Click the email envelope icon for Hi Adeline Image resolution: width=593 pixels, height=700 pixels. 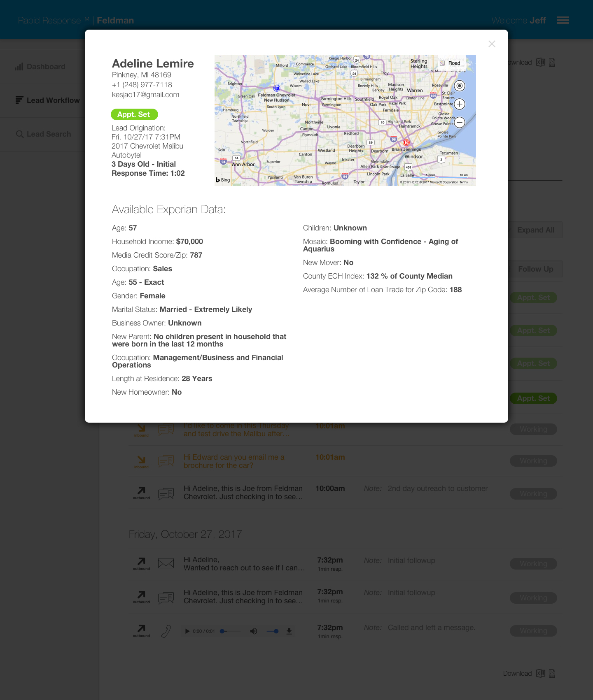[166, 563]
